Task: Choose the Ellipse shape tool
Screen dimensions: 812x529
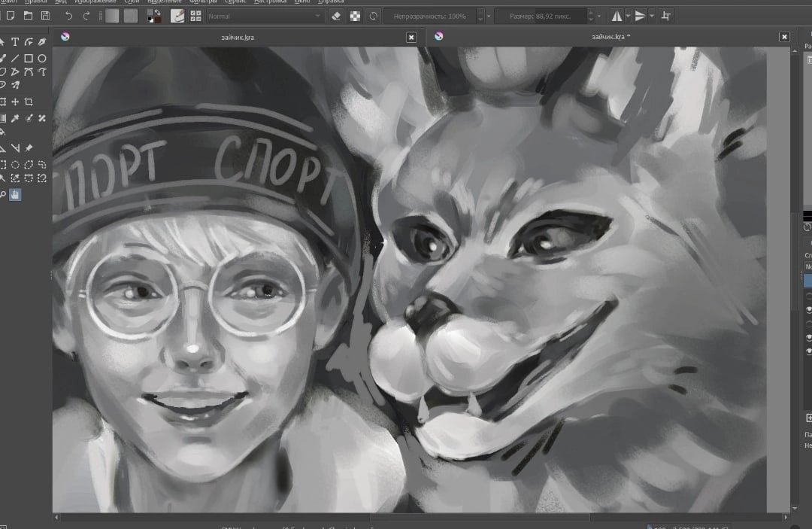Action: 42,59
